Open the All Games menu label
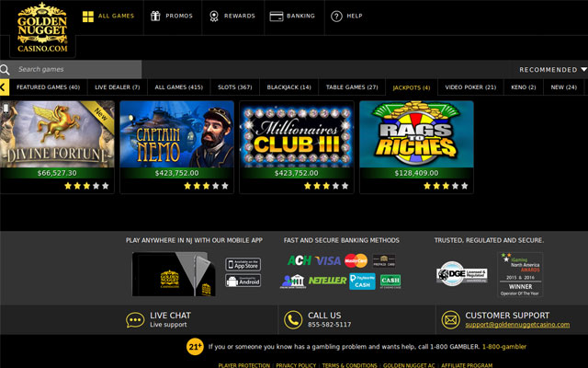The width and height of the screenshot is (588, 368). pos(116,16)
